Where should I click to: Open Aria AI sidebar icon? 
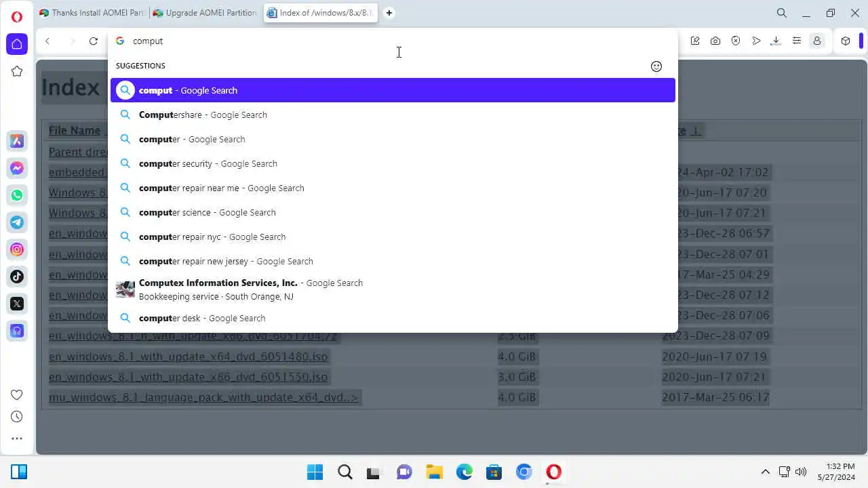[17, 141]
